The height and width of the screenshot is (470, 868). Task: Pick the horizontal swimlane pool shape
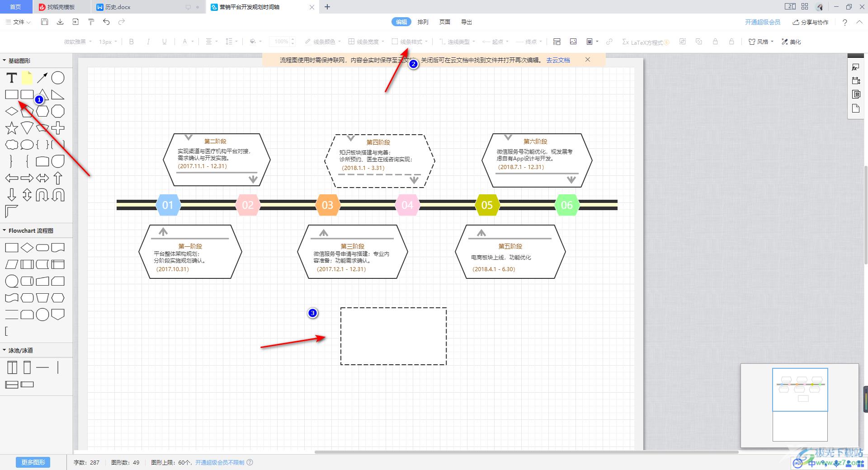click(x=12, y=385)
